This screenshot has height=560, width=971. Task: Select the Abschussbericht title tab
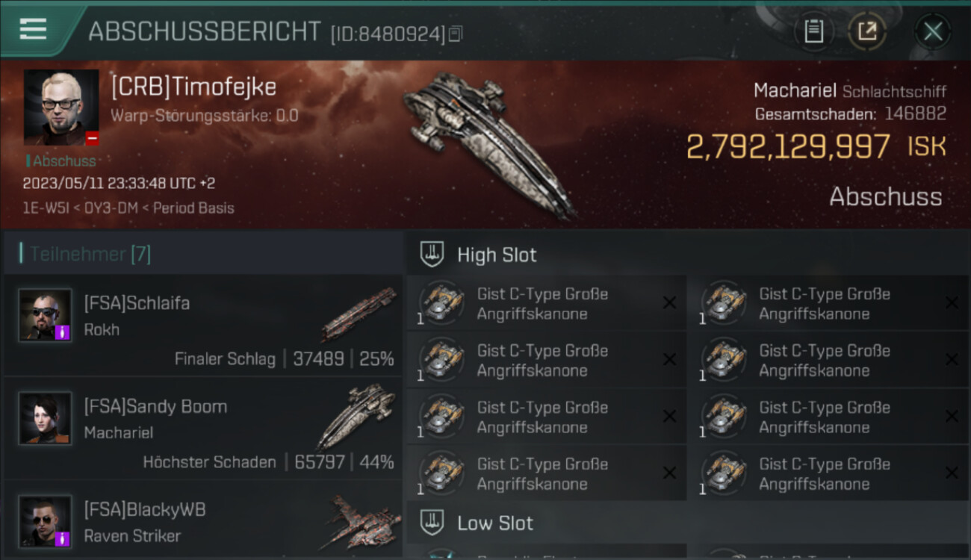[x=205, y=31]
